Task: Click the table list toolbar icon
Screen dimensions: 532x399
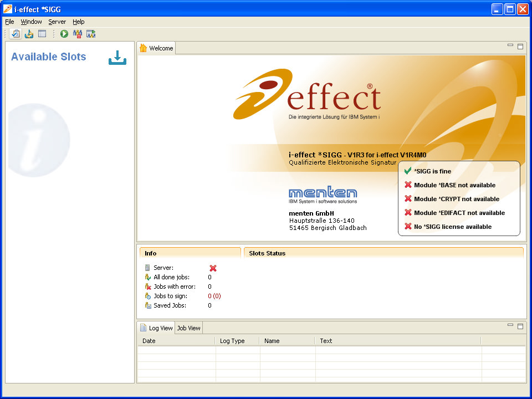Action: (42, 34)
